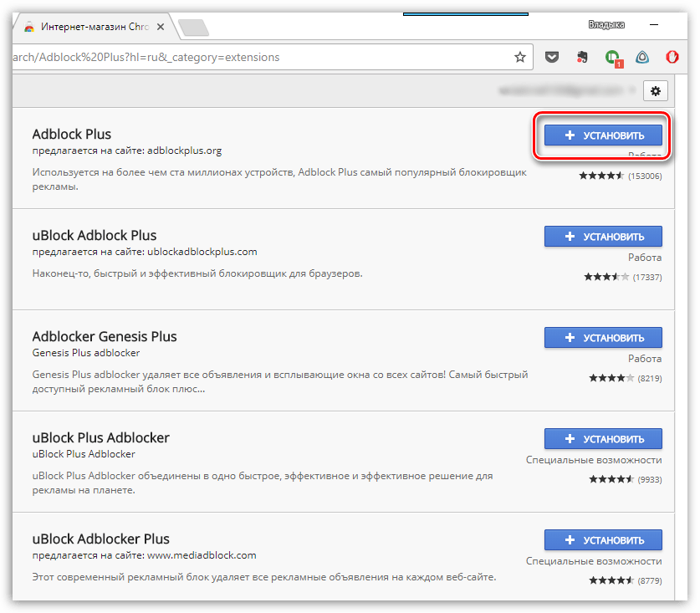This screenshot has height=613, width=700.
Task: Install uBlock Adblocker Plus
Action: click(x=603, y=539)
